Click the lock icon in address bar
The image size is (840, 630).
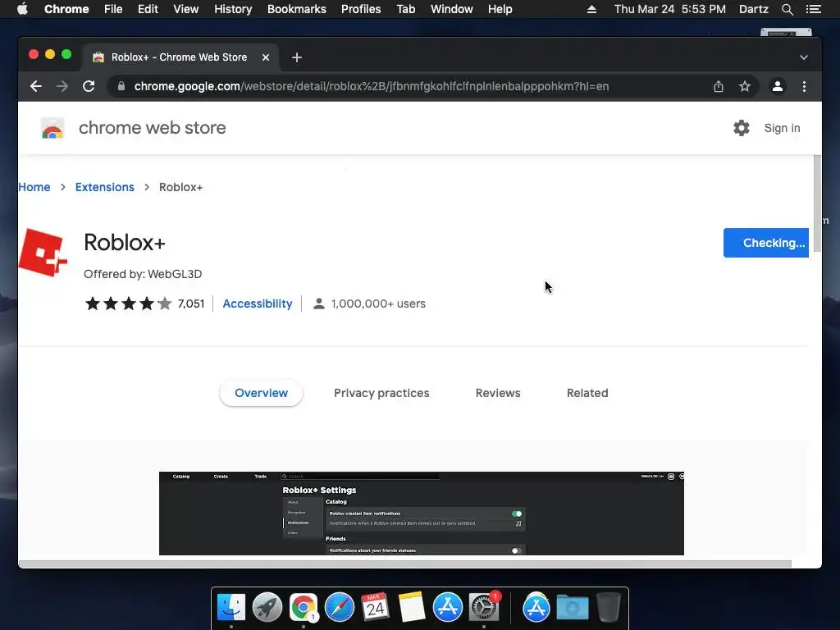(x=121, y=86)
